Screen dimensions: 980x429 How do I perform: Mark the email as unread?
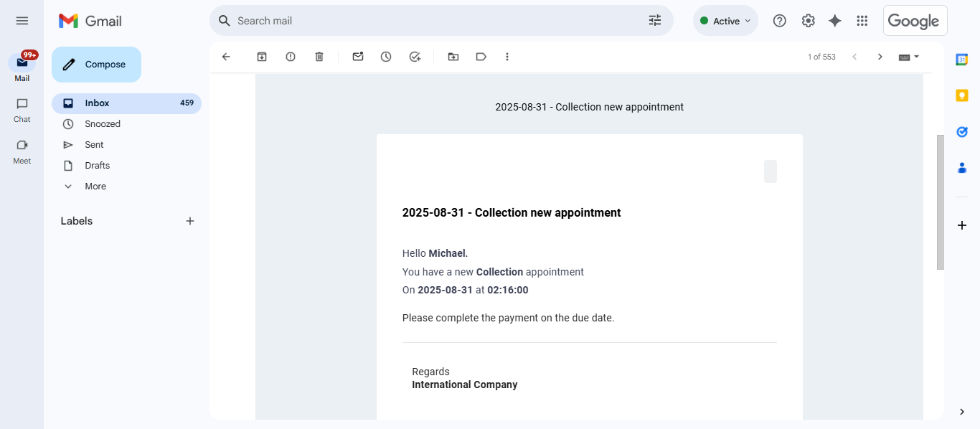[358, 57]
